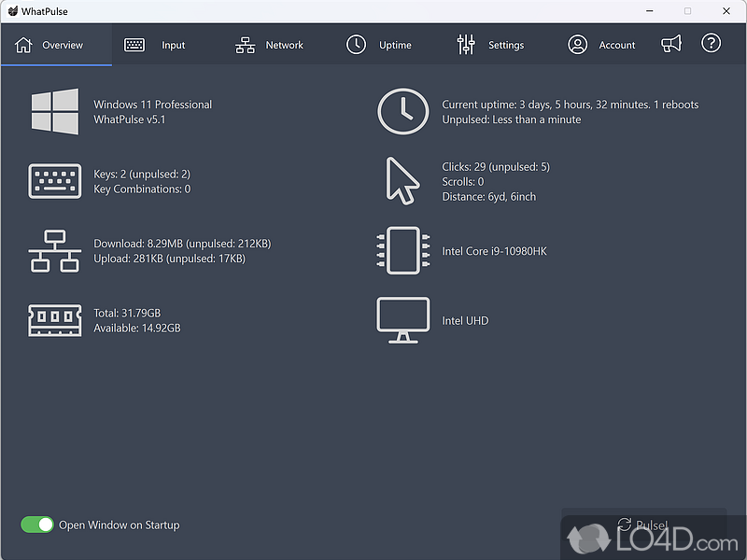This screenshot has width=747, height=560.
Task: Click the "Total: 31.79GB" memory text
Action: tap(127, 313)
